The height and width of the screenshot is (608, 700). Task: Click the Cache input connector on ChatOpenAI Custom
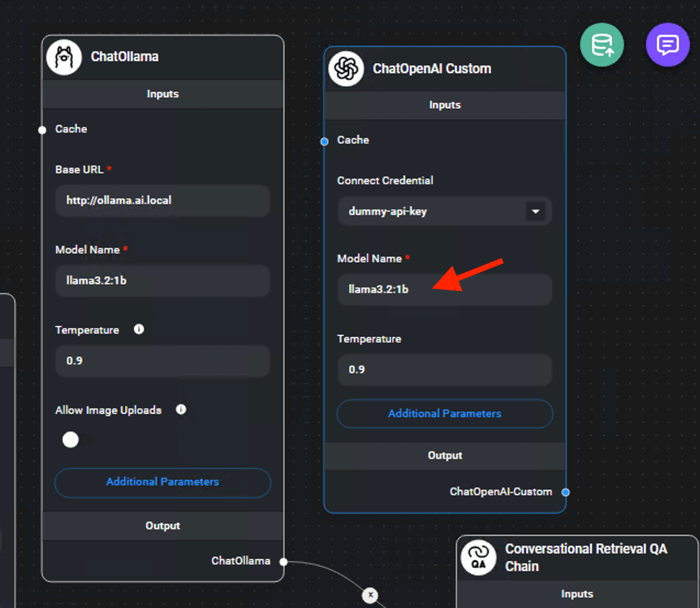pos(325,142)
